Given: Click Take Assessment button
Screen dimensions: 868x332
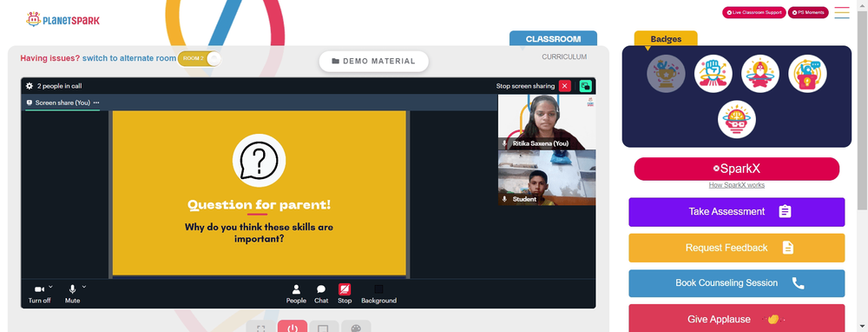Looking at the screenshot, I should 736,212.
